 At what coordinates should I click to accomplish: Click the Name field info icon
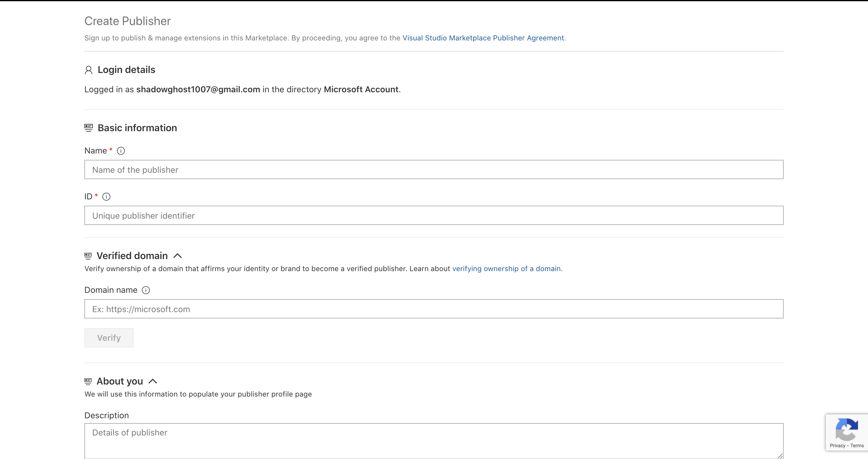(x=121, y=151)
